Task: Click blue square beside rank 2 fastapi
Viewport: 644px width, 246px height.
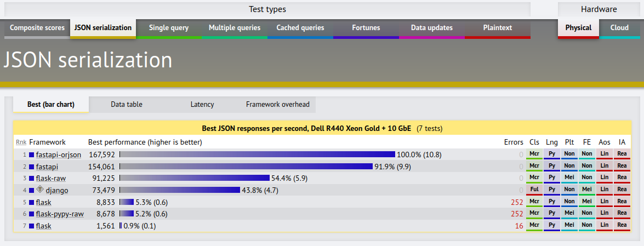Action: point(32,167)
